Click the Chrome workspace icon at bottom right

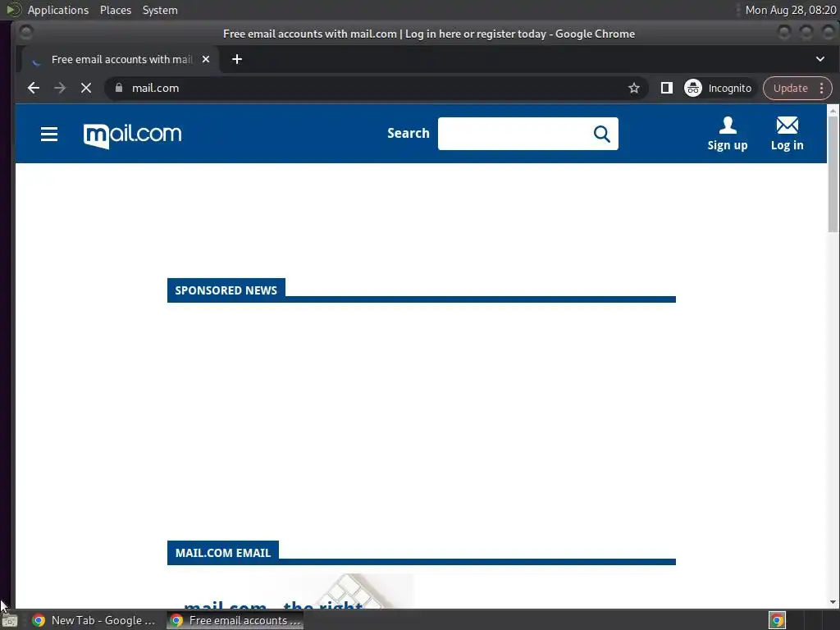pyautogui.click(x=778, y=620)
